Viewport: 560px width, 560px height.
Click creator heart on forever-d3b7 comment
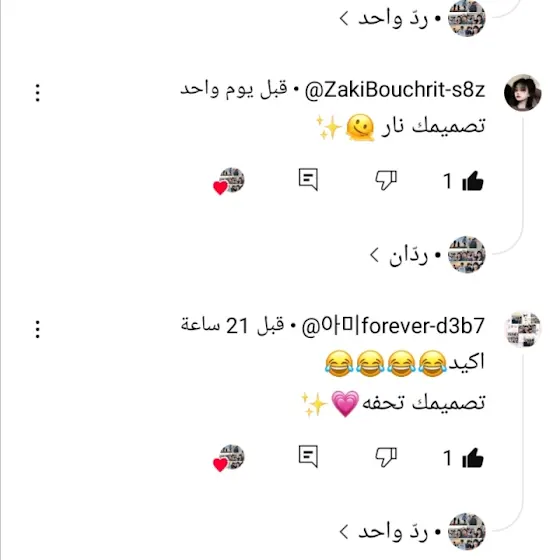coord(229,458)
